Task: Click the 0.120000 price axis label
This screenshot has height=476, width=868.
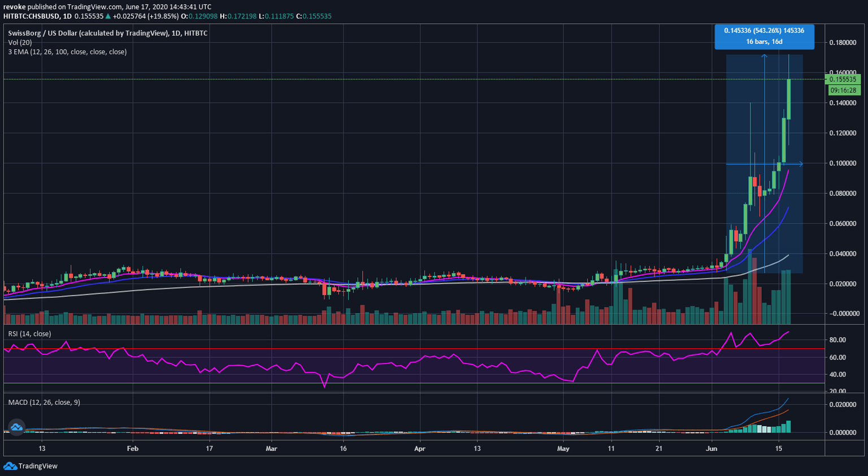Action: tap(843, 133)
